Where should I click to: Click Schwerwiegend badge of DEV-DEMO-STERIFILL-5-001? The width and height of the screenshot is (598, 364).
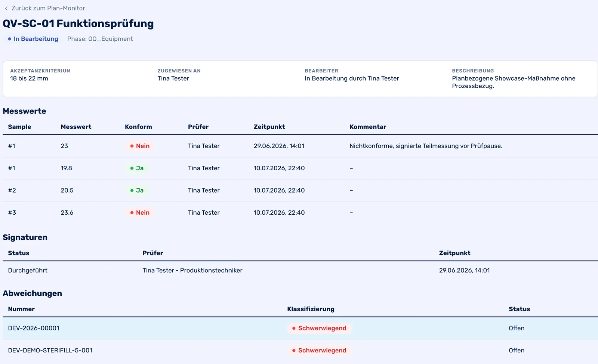click(x=319, y=351)
